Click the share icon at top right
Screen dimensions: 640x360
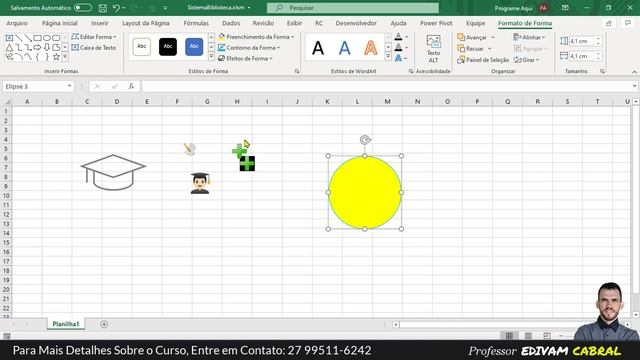tap(609, 24)
